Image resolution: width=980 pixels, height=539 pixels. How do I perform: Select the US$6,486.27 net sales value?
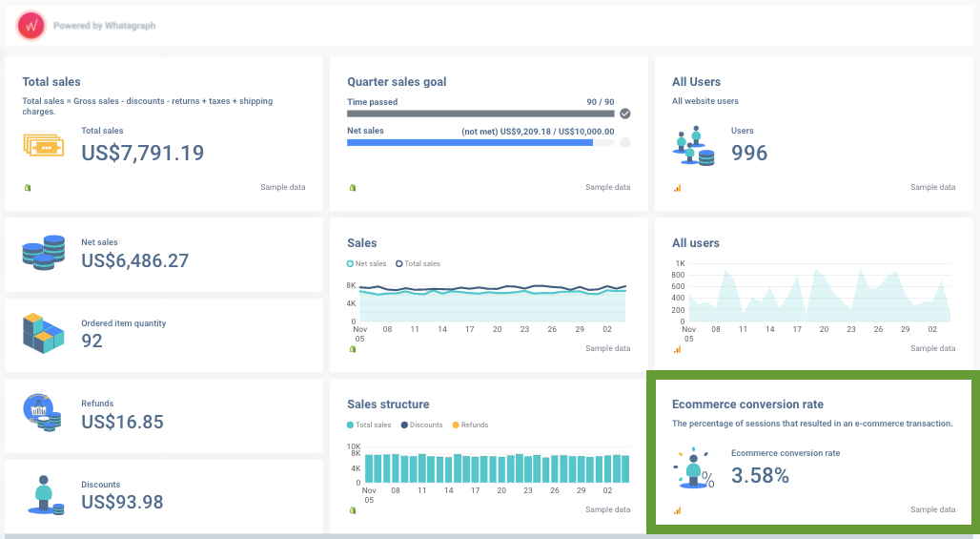[x=135, y=260]
